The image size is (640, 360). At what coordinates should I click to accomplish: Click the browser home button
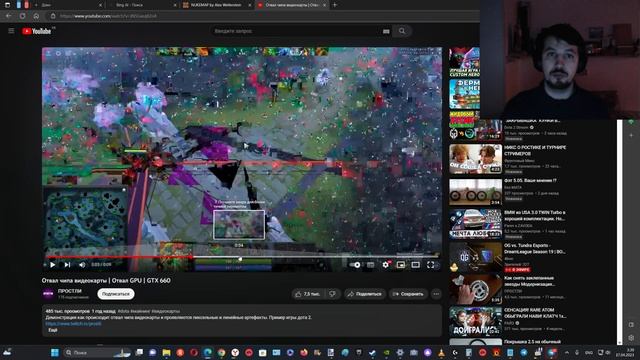[x=36, y=16]
